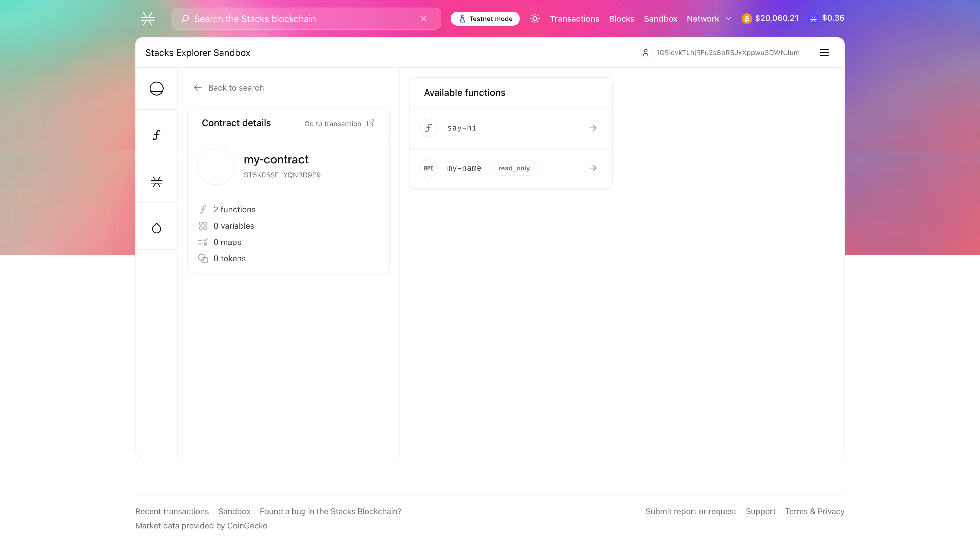Screen dimensions: 980x550
Task: Toggle light/dark theme sun icon
Action: pyautogui.click(x=535, y=19)
